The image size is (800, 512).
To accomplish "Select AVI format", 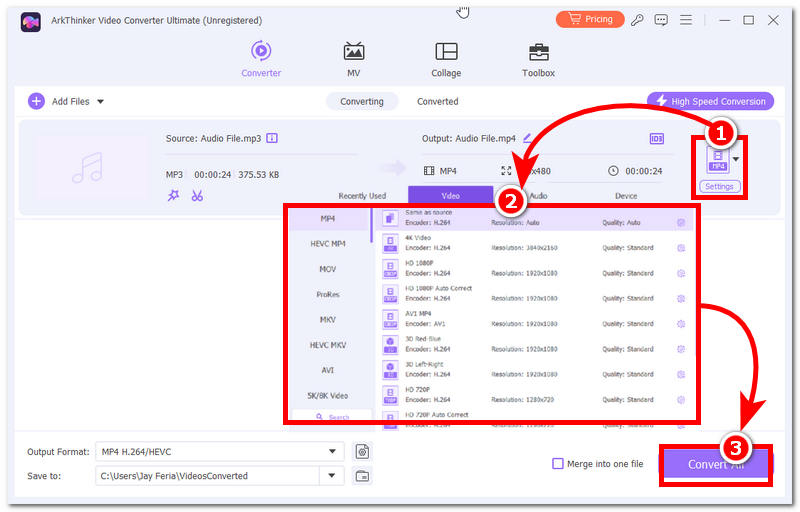I will tap(328, 370).
